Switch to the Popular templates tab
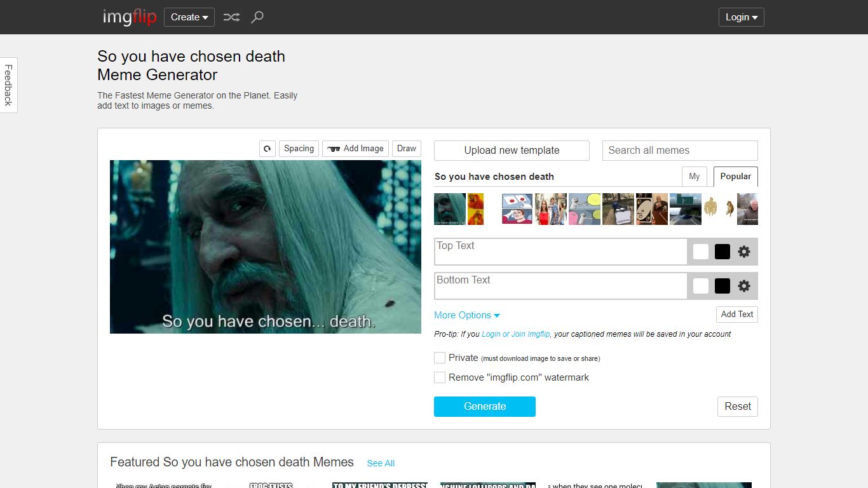Image resolution: width=868 pixels, height=488 pixels. (736, 177)
